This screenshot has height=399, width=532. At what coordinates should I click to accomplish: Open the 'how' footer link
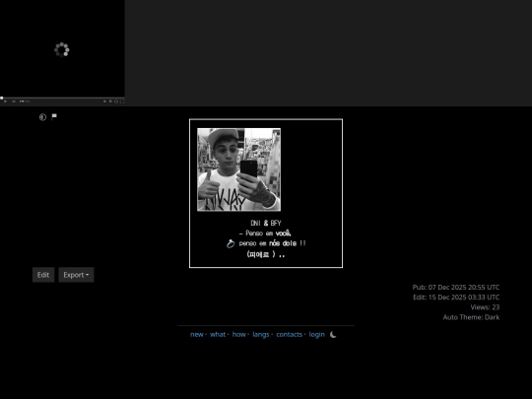tap(238, 335)
